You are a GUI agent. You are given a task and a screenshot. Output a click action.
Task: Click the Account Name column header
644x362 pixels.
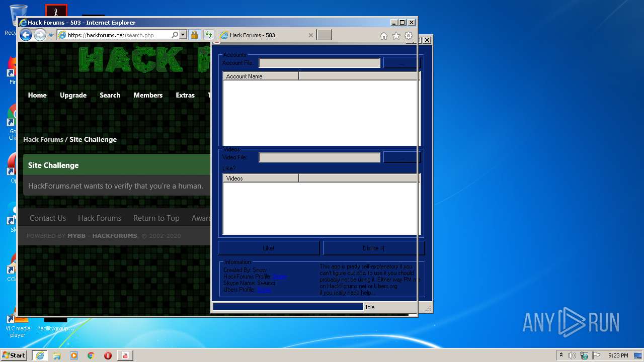coord(261,76)
